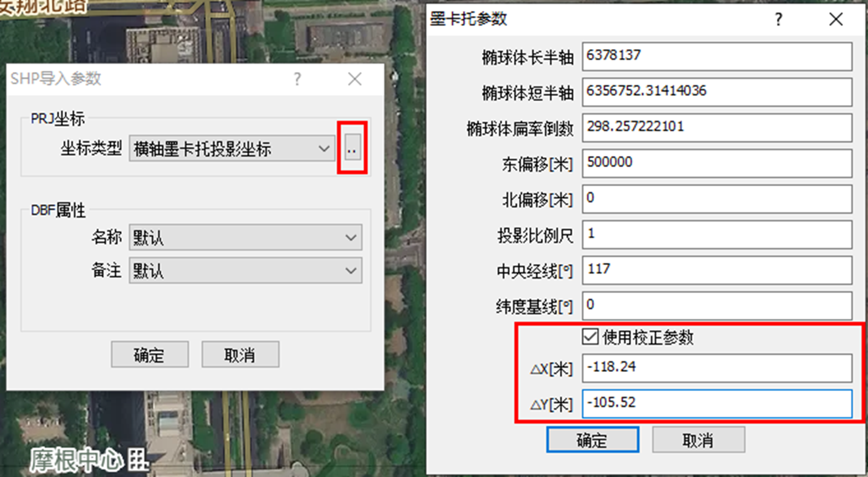Expand the 备注 attribute dropdown
Screen dimensions: 868x477
pyautogui.click(x=245, y=271)
